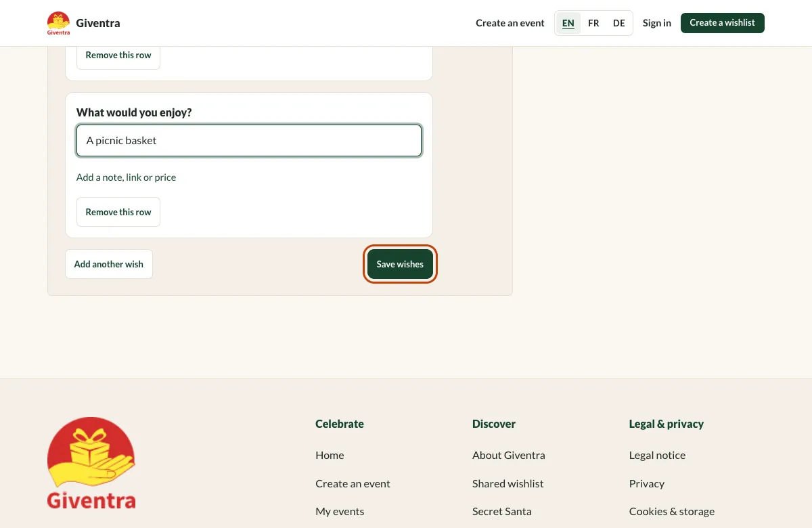Click the Create a wishlist button
This screenshot has width=812, height=528.
tap(723, 23)
